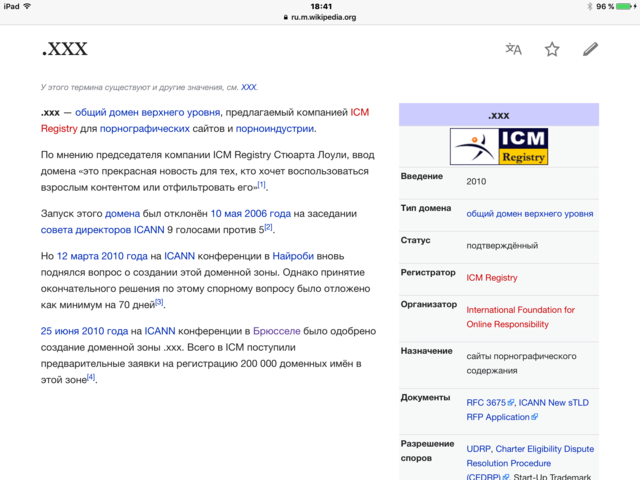Tap the 'подтверждённый' status value
This screenshot has width=640, height=480.
(502, 246)
